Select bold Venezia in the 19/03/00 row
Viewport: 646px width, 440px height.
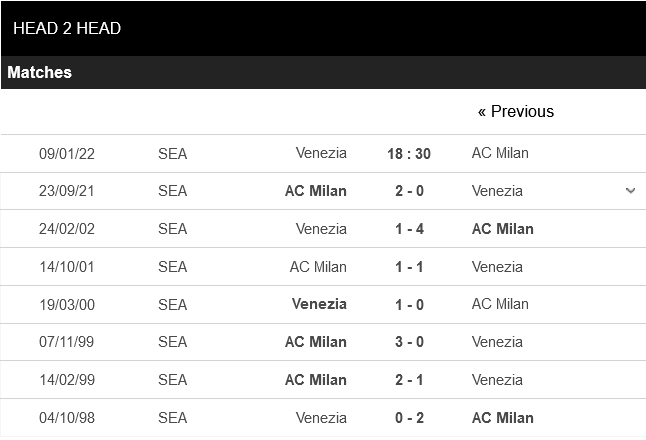click(x=319, y=304)
